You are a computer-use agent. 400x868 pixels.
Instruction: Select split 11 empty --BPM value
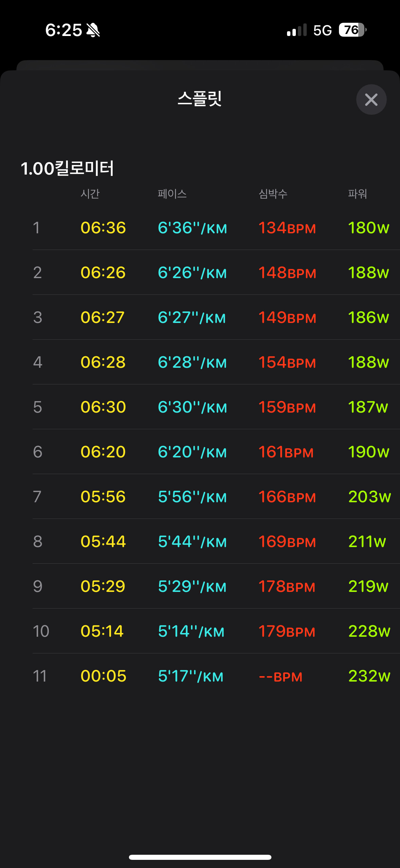click(x=280, y=676)
